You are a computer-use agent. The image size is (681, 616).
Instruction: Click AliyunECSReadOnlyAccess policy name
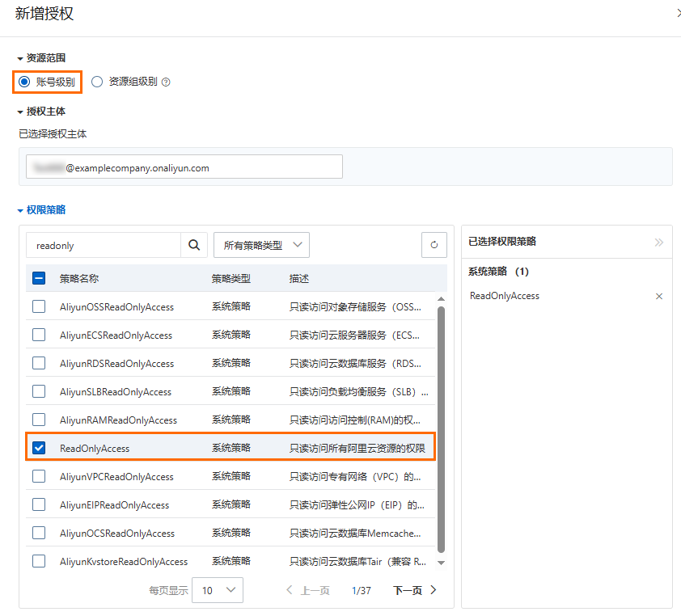[116, 335]
